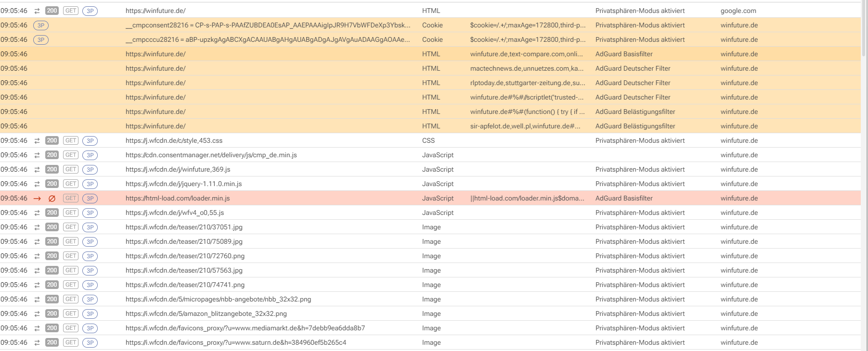The image size is (868, 351).
Task: Click the red arrow icon in the html-load.com row
Action: [37, 199]
